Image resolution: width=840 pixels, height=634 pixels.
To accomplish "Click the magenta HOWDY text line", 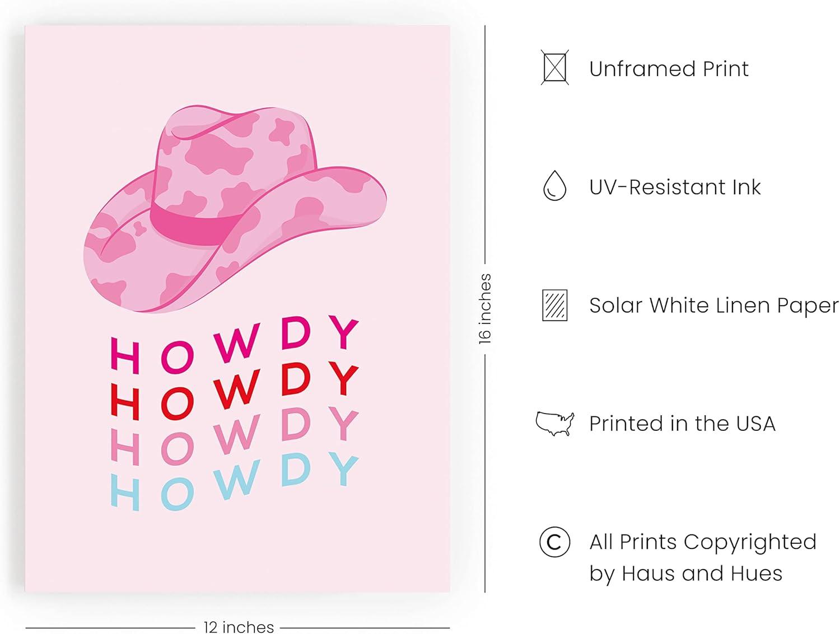I will [x=234, y=345].
